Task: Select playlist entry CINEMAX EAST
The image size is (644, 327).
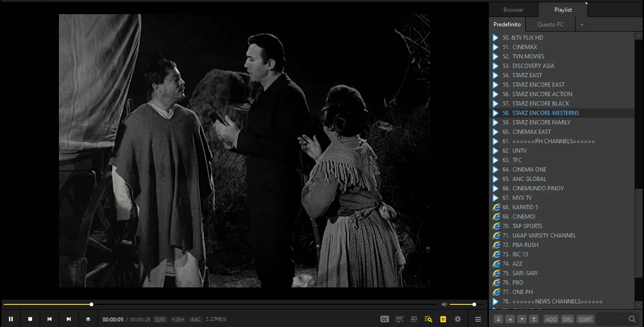Action: (562, 132)
